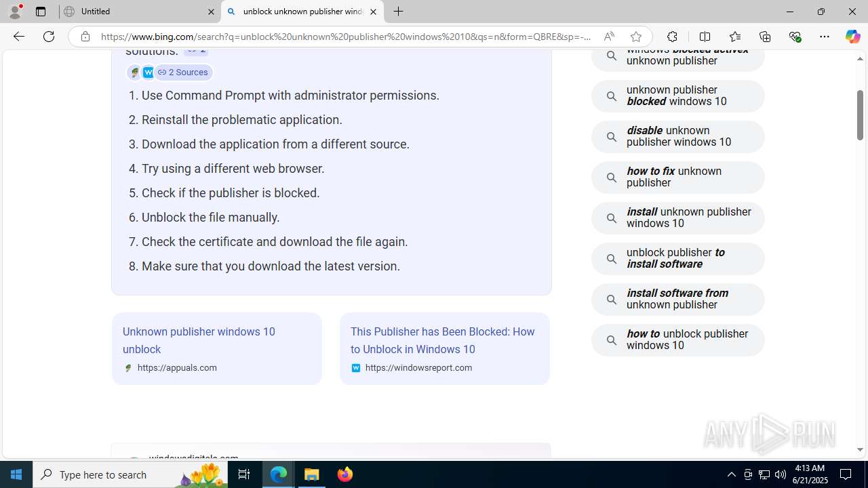Click text Unblock the file manually
Screen dimensions: 868x488
click(x=210, y=218)
